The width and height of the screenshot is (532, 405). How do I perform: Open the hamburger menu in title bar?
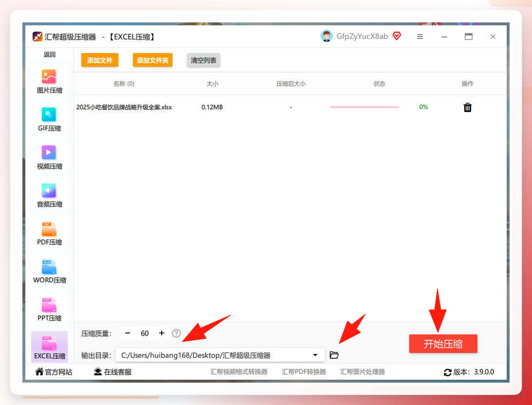pyautogui.click(x=420, y=37)
